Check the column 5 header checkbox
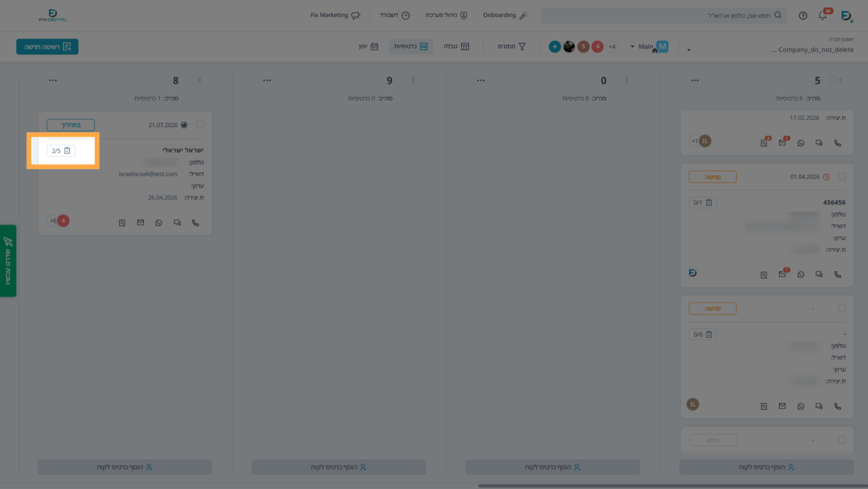Screen dimensions: 868x489 click(833, 80)
